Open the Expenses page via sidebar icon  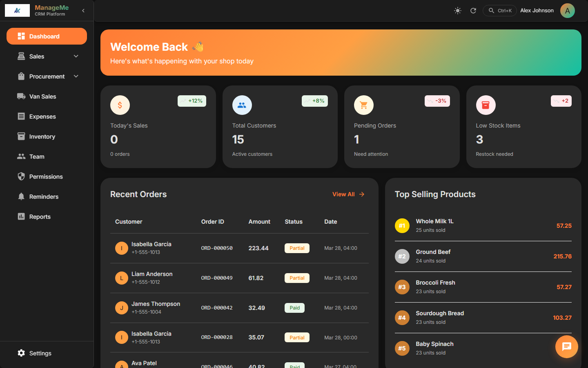[x=21, y=116]
